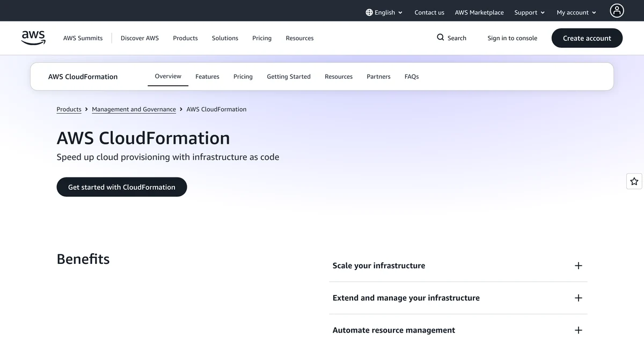Expand Automate resource management section

(458, 330)
